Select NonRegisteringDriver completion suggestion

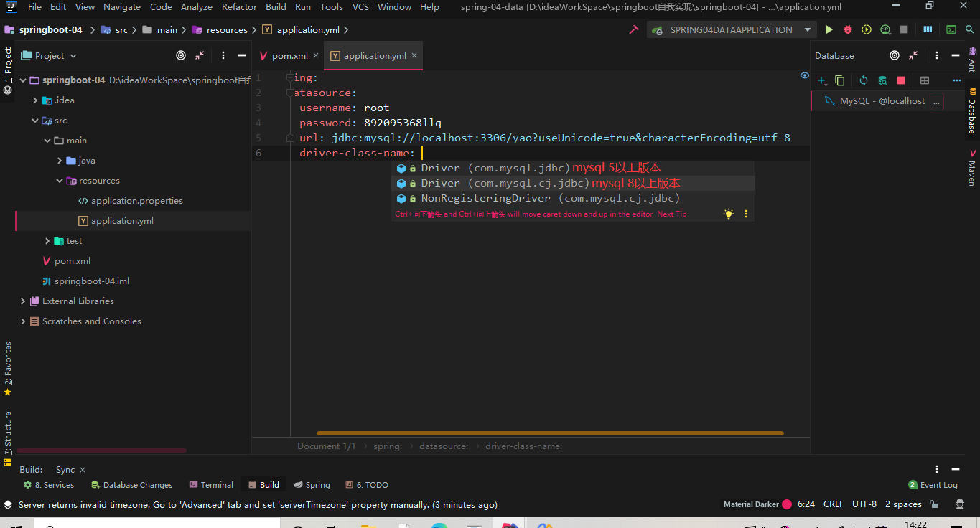coord(573,199)
